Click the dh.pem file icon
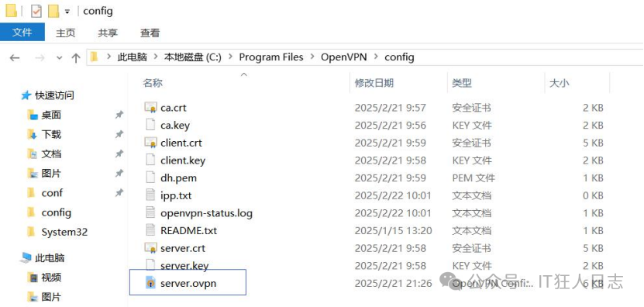The image size is (644, 307). click(151, 178)
